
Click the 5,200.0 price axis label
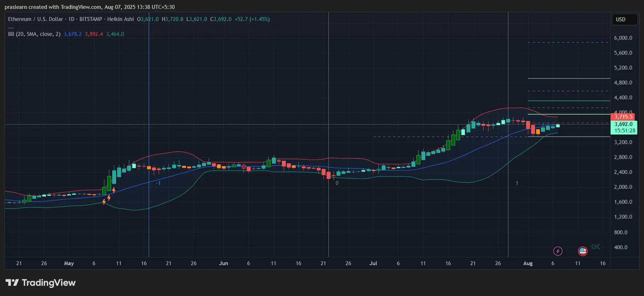click(x=623, y=68)
